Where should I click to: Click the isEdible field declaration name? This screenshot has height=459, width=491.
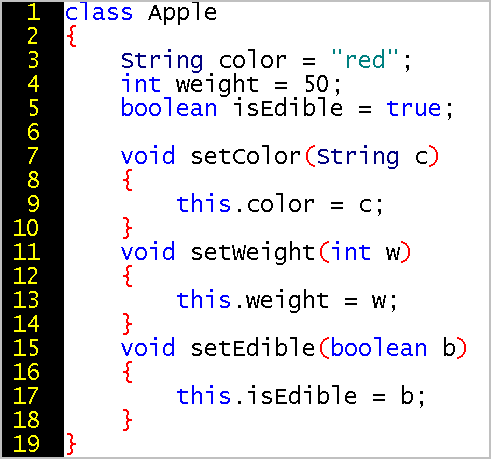click(287, 107)
